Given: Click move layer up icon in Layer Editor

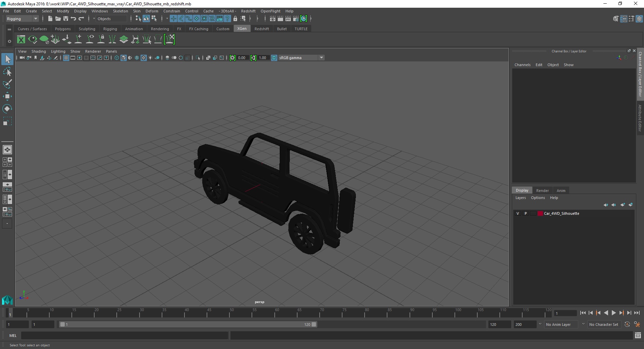Looking at the screenshot, I should point(606,205).
